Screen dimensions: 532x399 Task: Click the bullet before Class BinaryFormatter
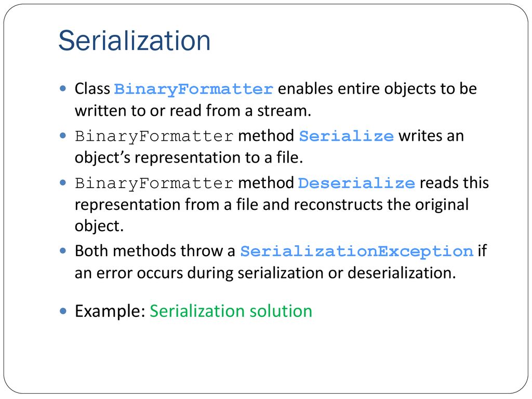(63, 88)
